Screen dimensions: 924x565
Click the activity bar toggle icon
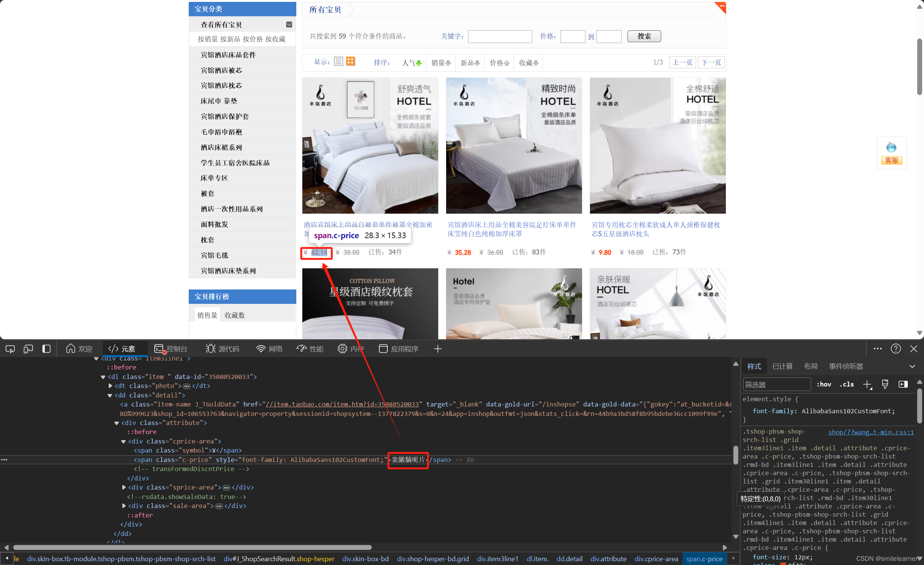pos(46,349)
